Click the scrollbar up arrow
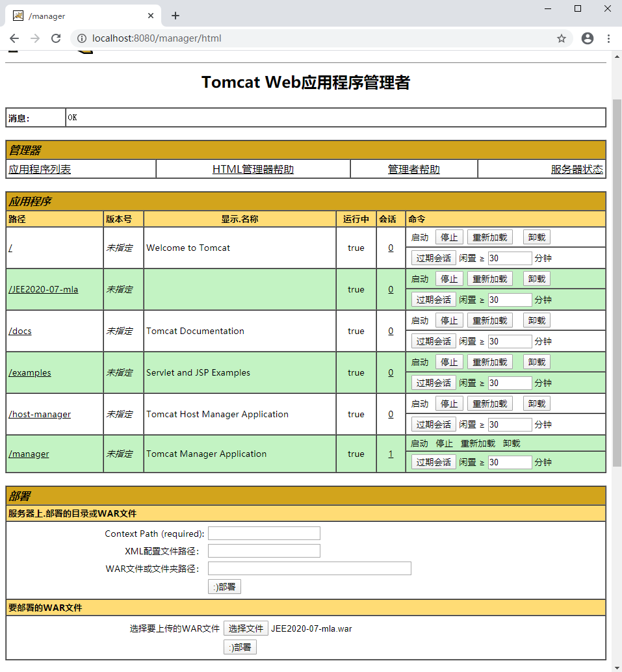 tap(617, 56)
